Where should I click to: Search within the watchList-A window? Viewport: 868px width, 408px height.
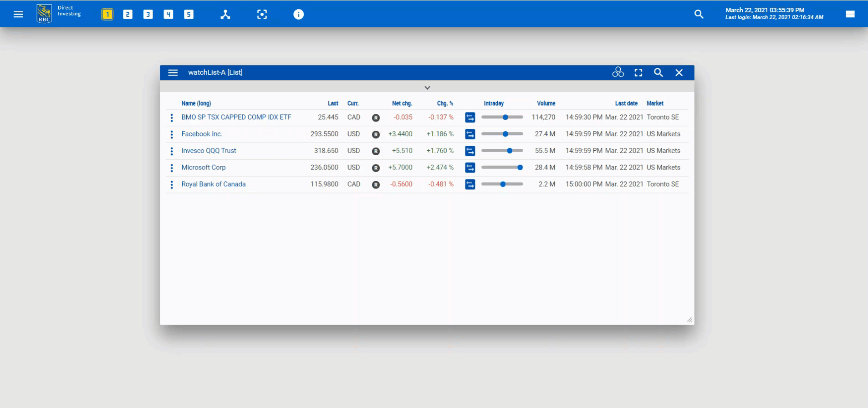[x=659, y=72]
